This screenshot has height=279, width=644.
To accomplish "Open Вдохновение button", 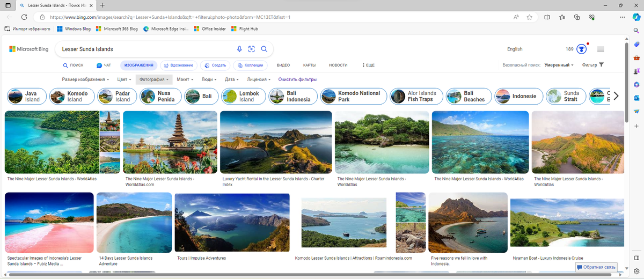I will (x=178, y=65).
